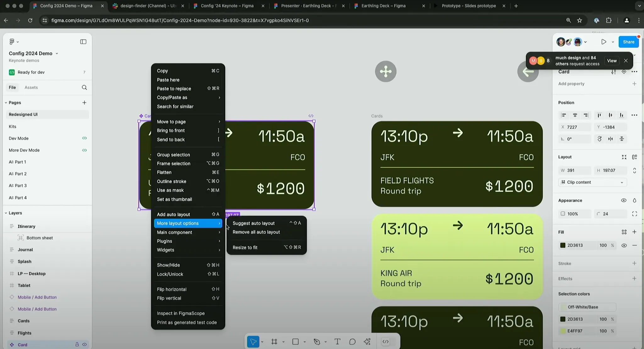Image resolution: width=644 pixels, height=349 pixels.
Task: Select Frame selection in context menu
Action: point(174,163)
